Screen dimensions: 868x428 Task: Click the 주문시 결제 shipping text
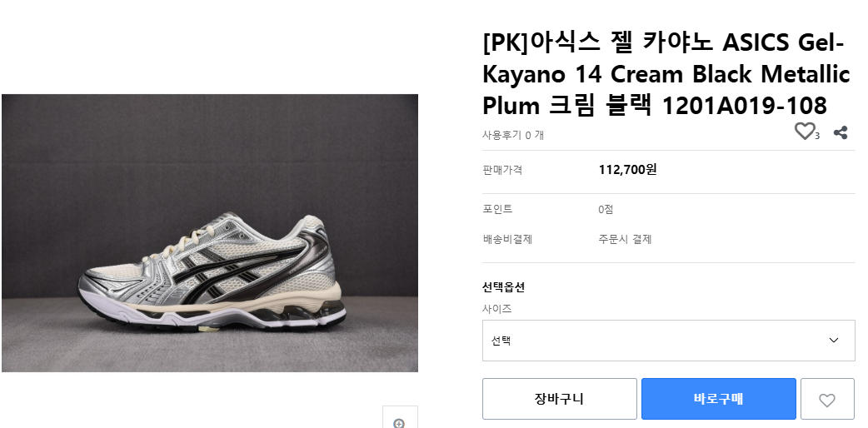625,239
